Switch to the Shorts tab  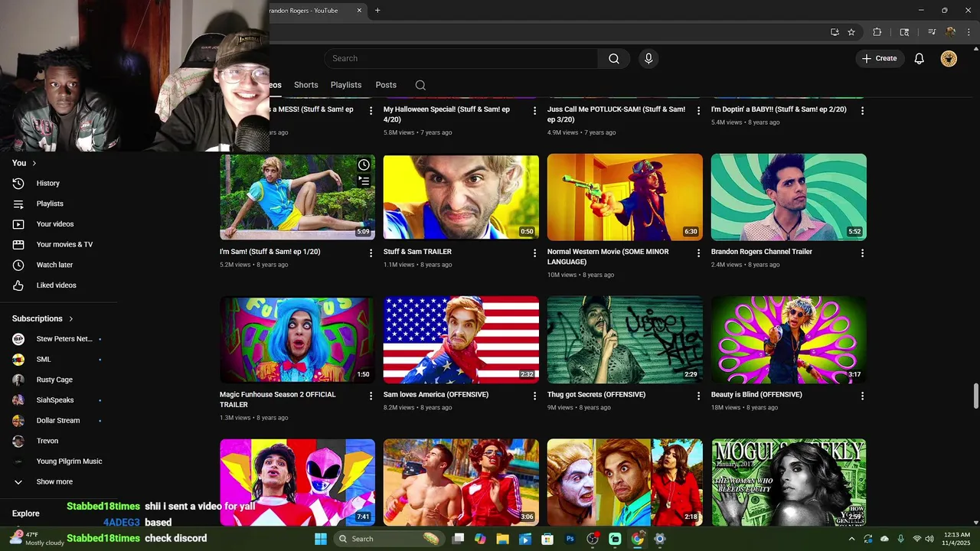pos(305,85)
